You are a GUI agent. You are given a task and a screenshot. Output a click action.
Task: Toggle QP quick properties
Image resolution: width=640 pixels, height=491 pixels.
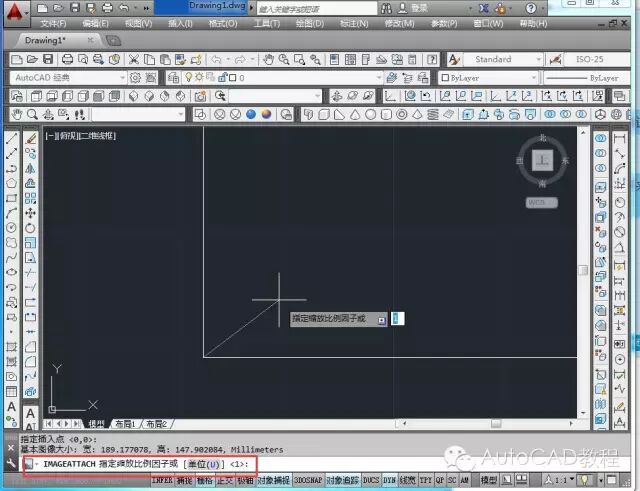click(x=440, y=480)
